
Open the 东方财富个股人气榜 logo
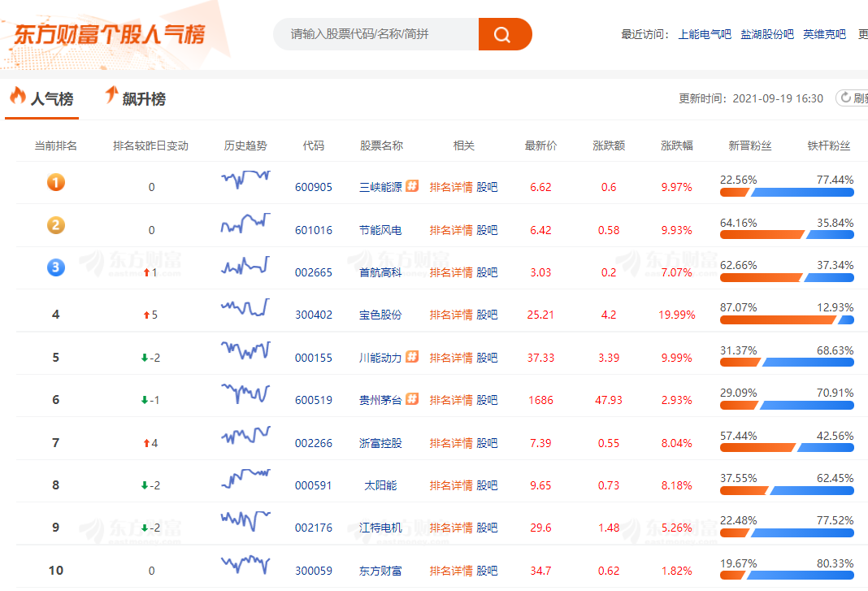[x=109, y=34]
